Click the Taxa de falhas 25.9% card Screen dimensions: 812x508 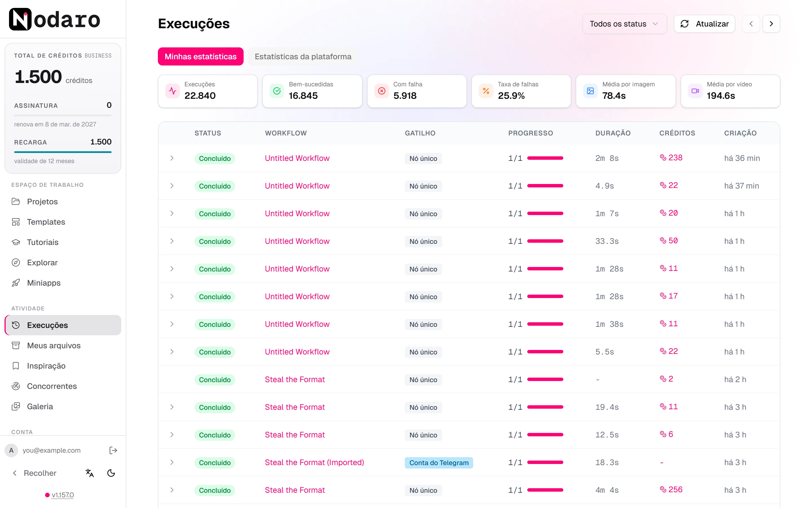tap(521, 91)
